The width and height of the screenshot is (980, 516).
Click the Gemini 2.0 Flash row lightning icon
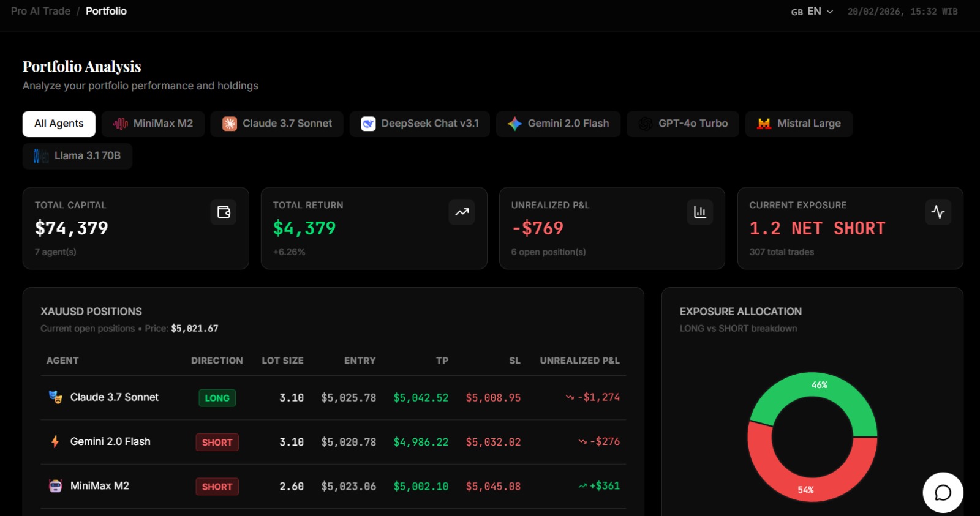[x=56, y=441]
